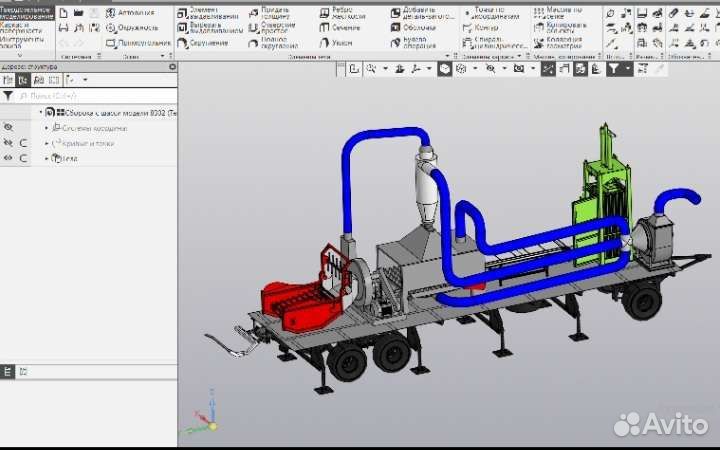
Task: Open the Твердотельное моделирование toolset tab
Action: pyautogui.click(x=27, y=13)
